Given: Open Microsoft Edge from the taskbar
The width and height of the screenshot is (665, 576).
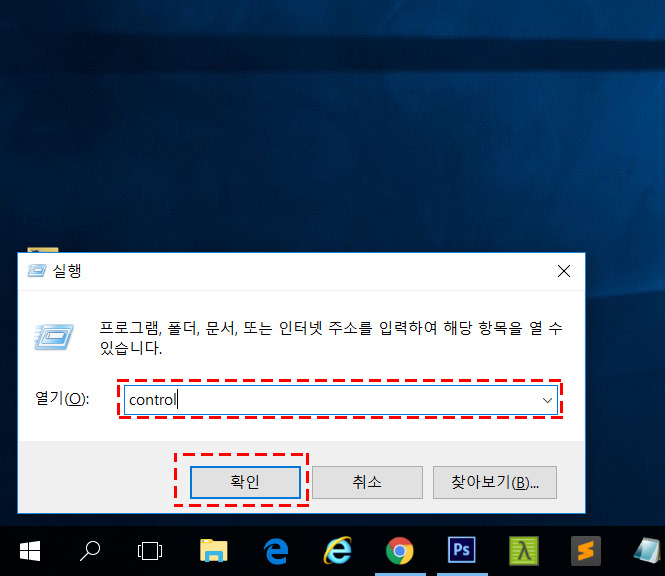Looking at the screenshot, I should click(x=276, y=551).
